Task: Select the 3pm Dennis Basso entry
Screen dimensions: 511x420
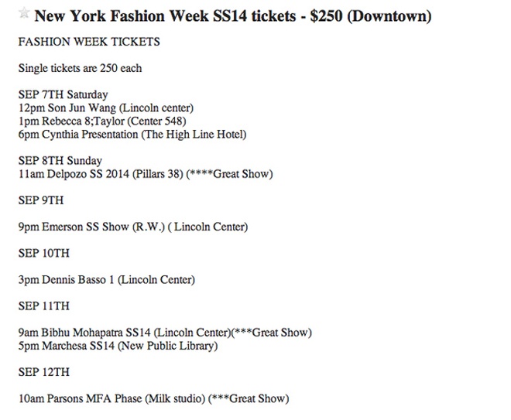Action: click(106, 279)
